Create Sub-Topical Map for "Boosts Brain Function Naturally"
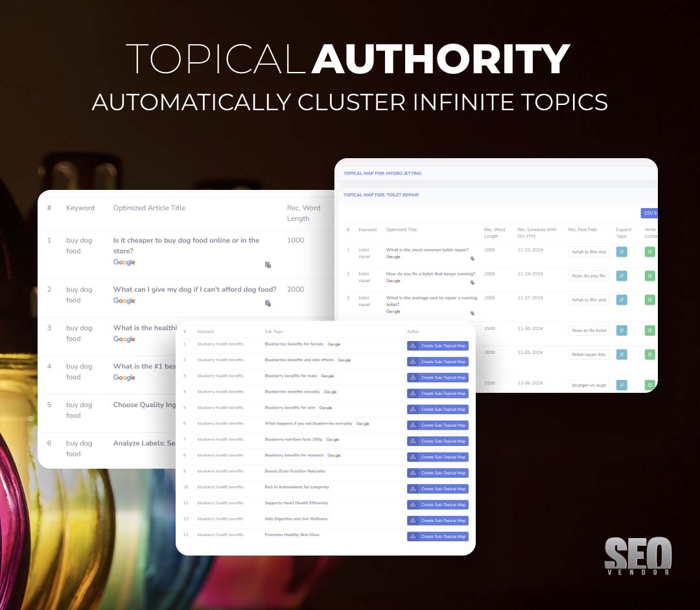This screenshot has width=700, height=610. tap(437, 473)
